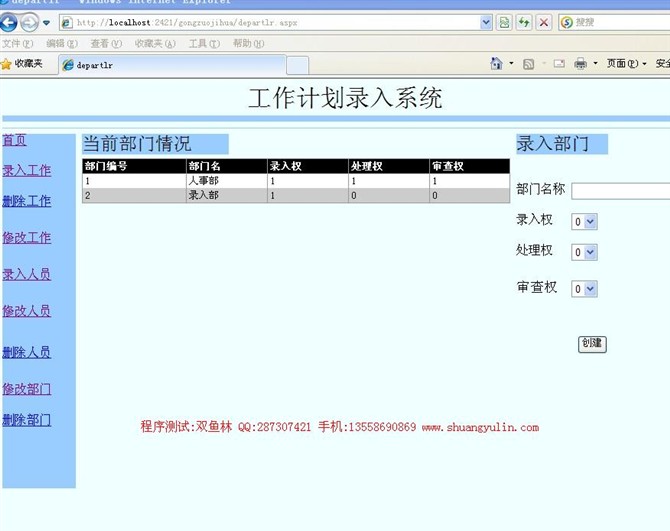Open the 录入人员 sidebar link
Screen dimensions: 670x531
click(27, 274)
